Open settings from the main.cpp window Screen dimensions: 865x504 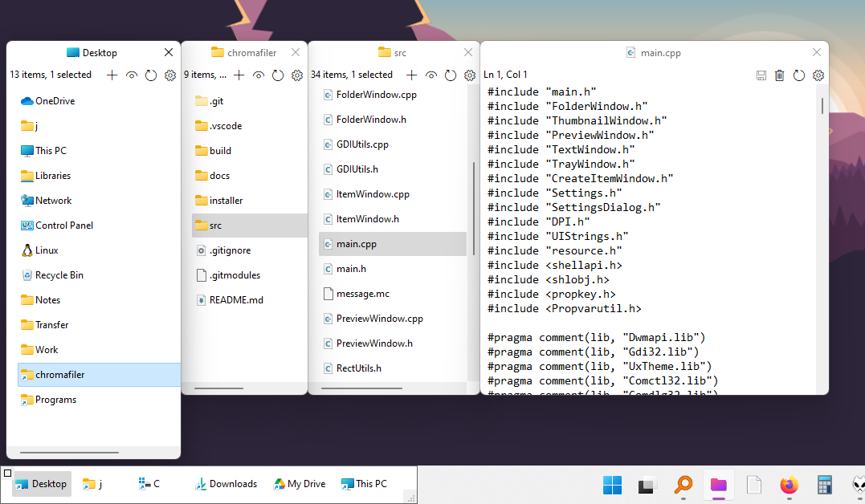(x=818, y=74)
